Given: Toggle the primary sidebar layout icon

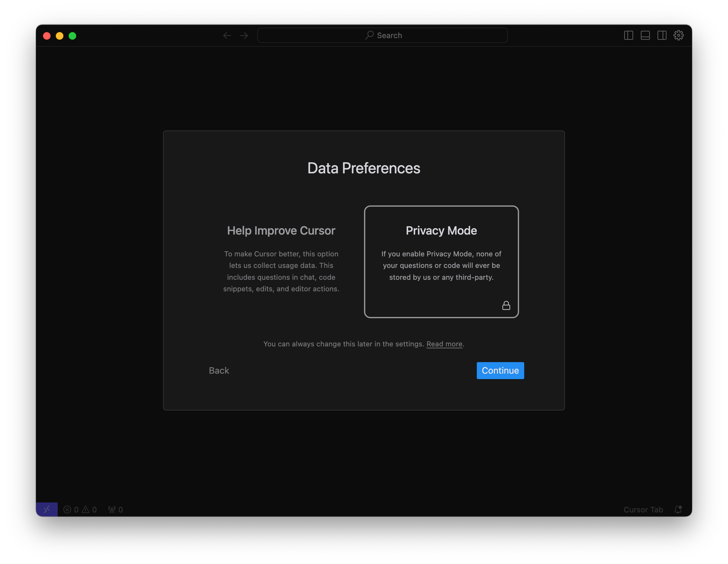Looking at the screenshot, I should click(x=628, y=35).
